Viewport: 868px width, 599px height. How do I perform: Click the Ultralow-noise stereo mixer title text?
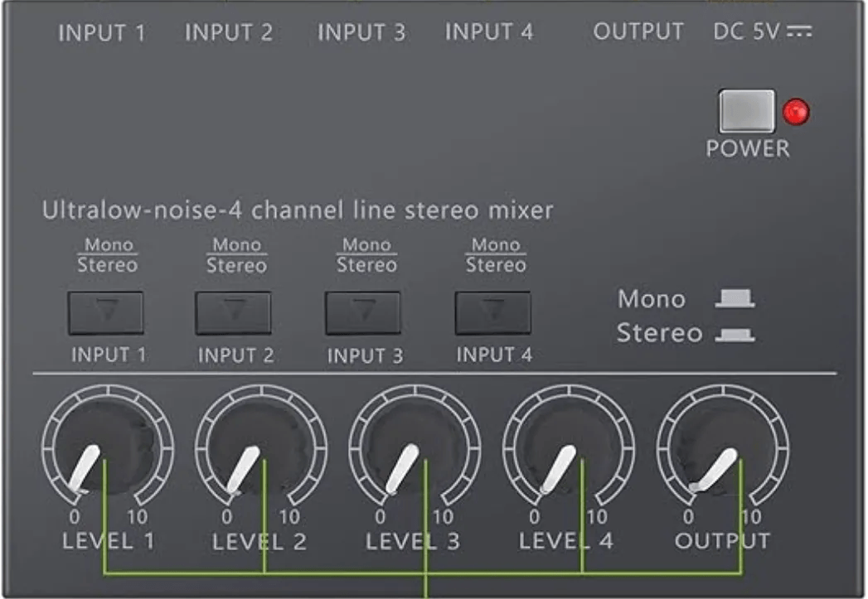click(x=297, y=210)
